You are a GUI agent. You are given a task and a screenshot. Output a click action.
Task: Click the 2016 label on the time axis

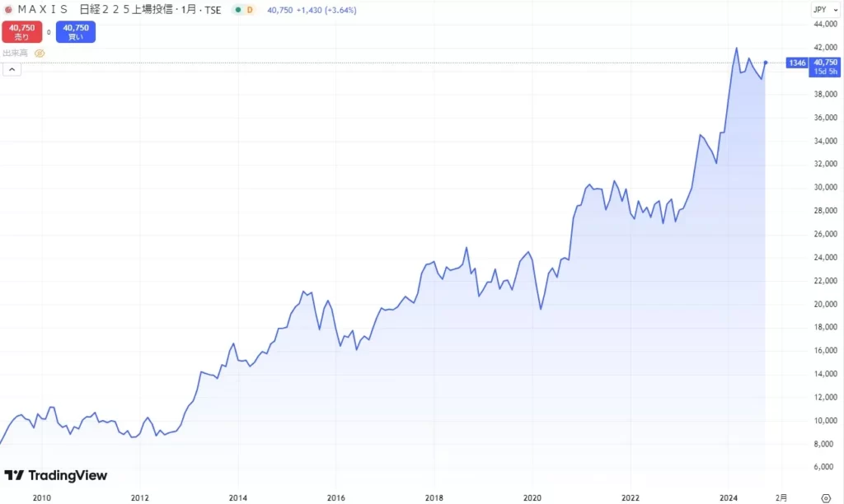click(x=336, y=498)
